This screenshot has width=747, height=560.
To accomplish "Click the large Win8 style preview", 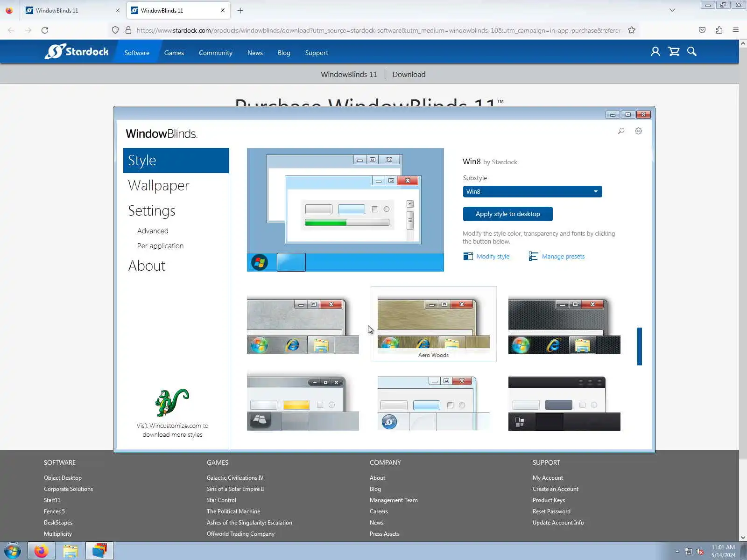I will point(345,210).
